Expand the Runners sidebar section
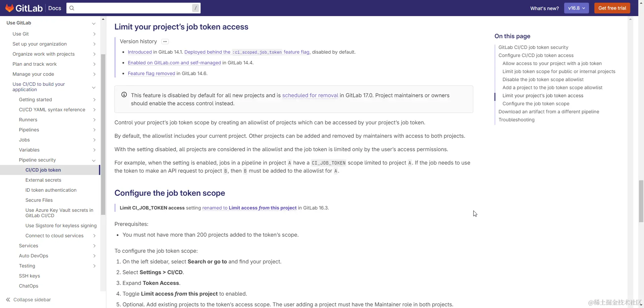This screenshot has height=308, width=644. [94, 120]
